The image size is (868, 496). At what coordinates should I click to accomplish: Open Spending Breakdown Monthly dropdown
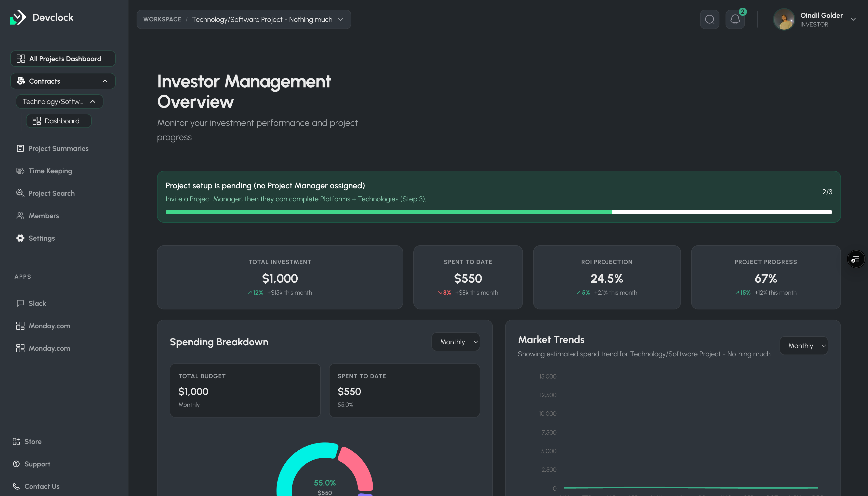click(x=456, y=342)
